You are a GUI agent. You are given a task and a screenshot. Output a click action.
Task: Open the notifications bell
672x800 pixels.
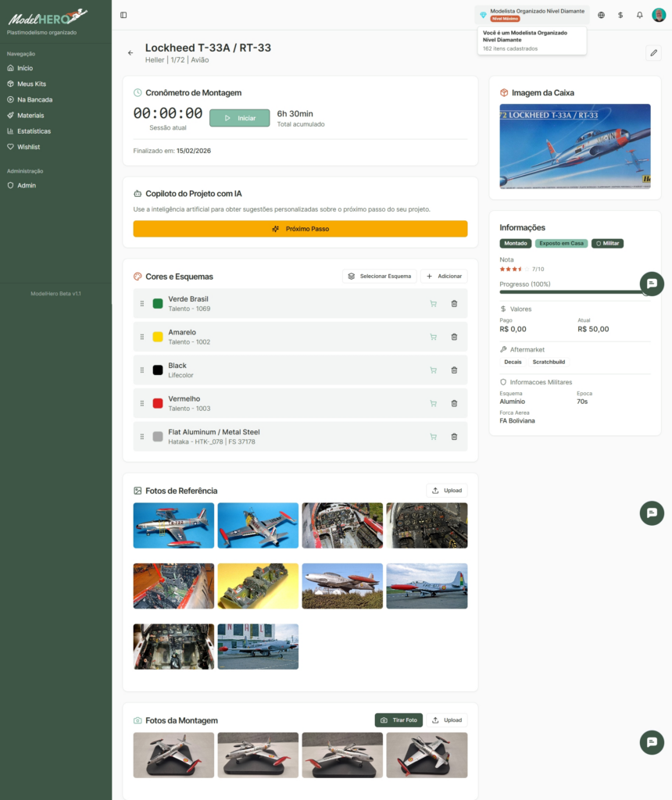click(x=639, y=15)
